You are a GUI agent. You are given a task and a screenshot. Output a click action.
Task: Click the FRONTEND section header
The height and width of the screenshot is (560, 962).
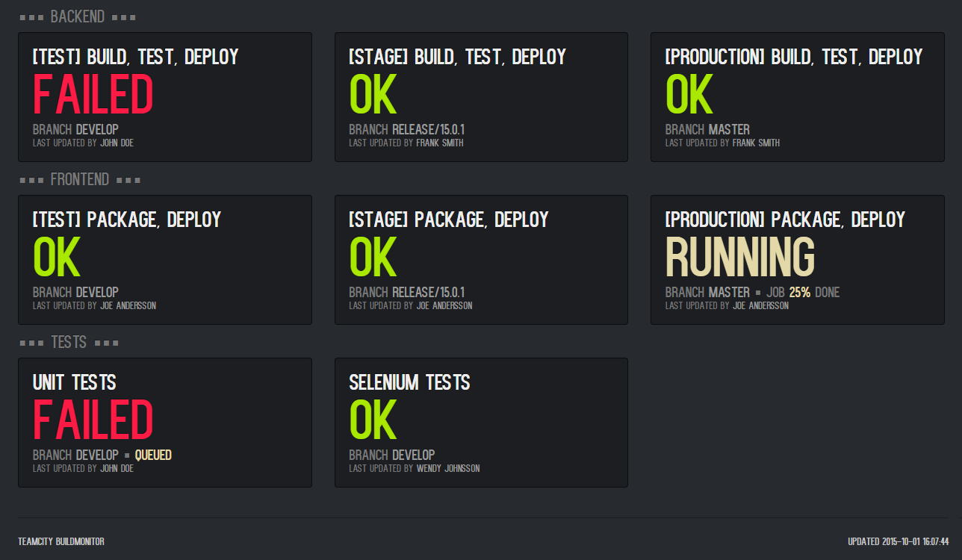tap(80, 179)
